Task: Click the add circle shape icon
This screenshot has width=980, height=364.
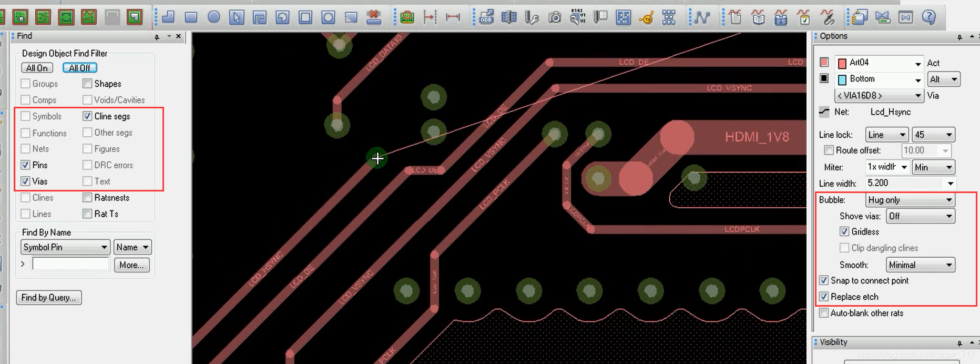Action: [x=213, y=17]
